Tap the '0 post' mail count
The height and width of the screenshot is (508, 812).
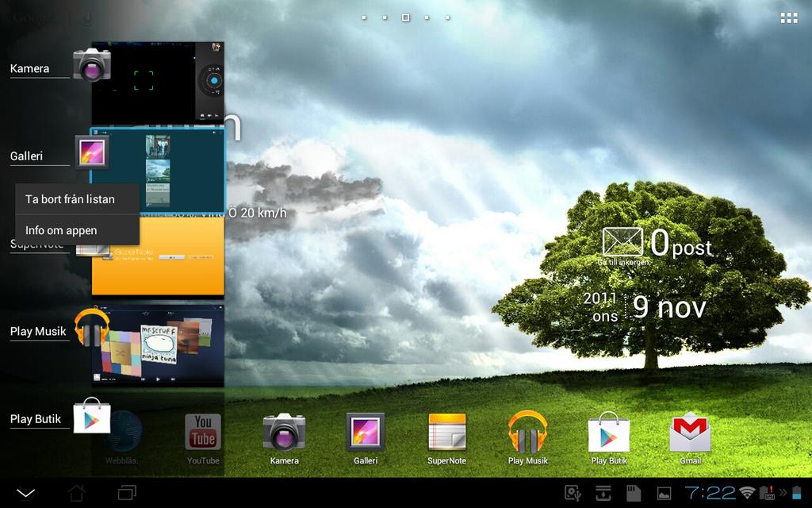pos(681,243)
